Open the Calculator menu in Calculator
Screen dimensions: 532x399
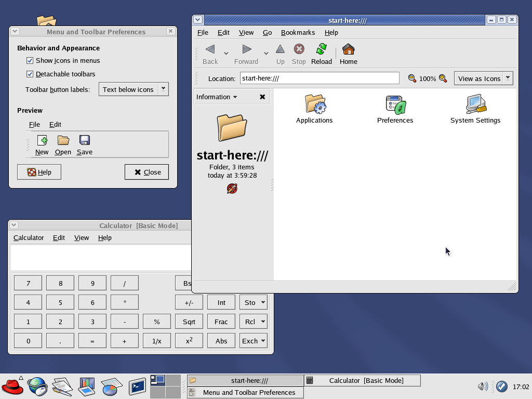coord(29,238)
